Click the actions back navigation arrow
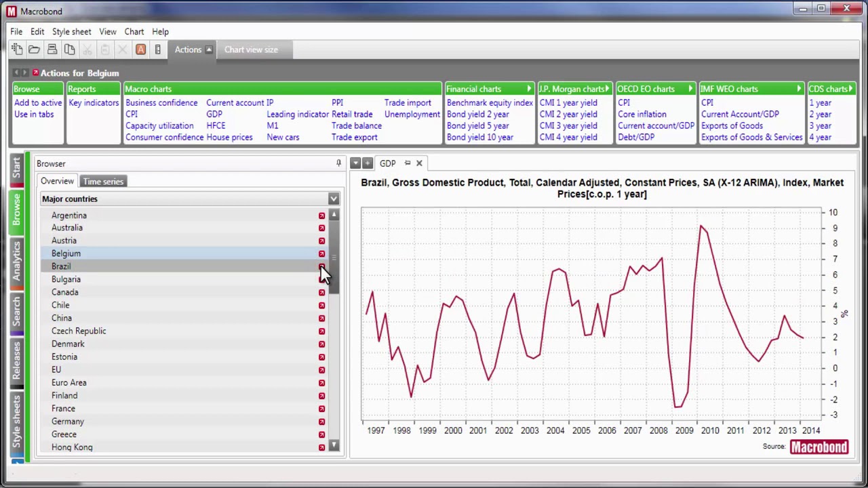Image resolution: width=868 pixels, height=488 pixels. [x=16, y=73]
